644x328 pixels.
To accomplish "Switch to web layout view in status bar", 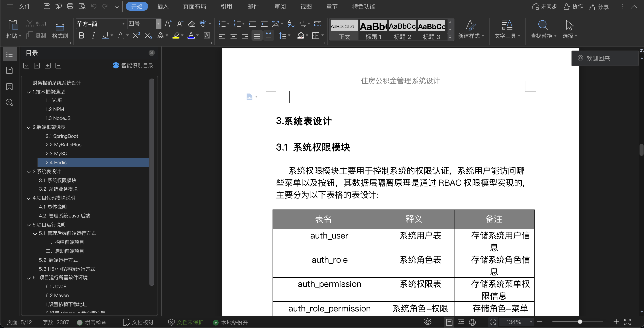I will [x=472, y=322].
